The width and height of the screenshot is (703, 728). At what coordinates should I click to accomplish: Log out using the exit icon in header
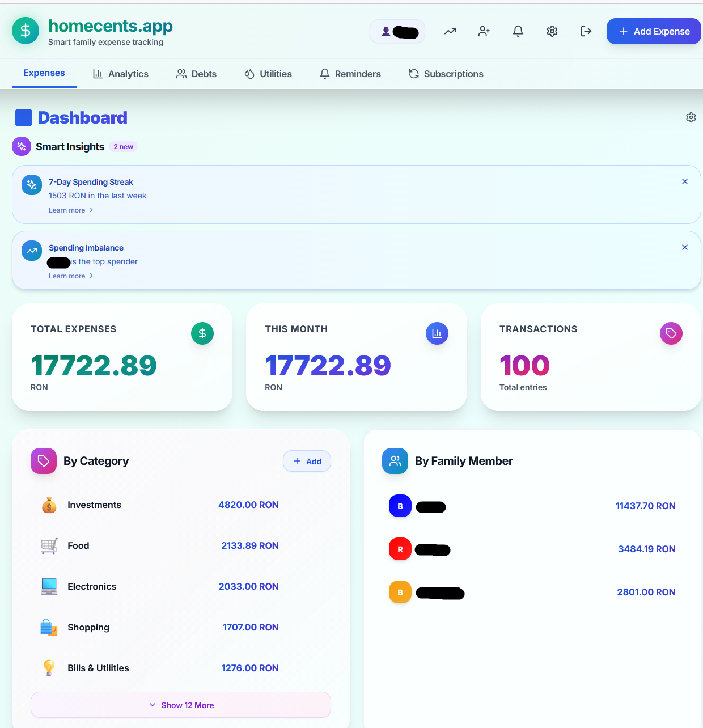click(x=586, y=31)
